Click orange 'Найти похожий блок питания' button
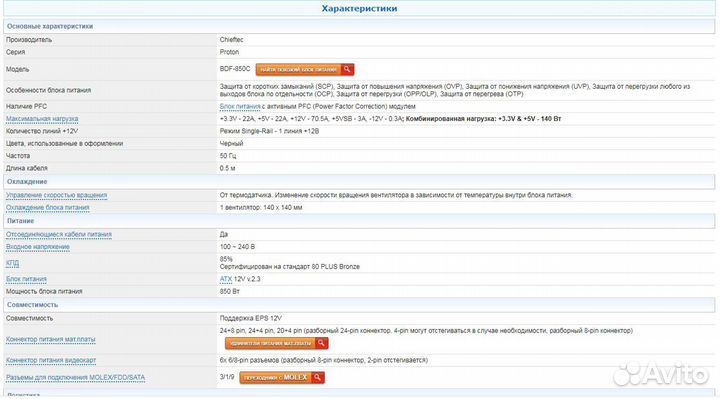The height and width of the screenshot is (399, 720). (x=305, y=69)
